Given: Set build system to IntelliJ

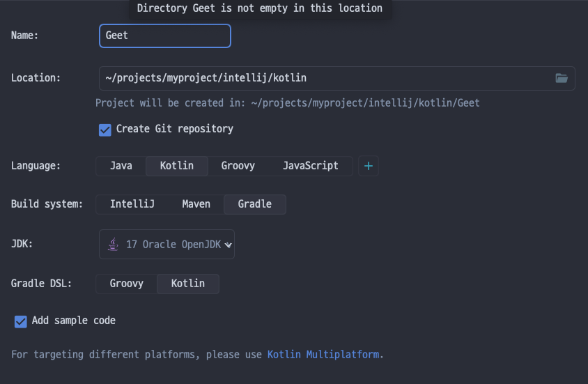Looking at the screenshot, I should [x=132, y=204].
